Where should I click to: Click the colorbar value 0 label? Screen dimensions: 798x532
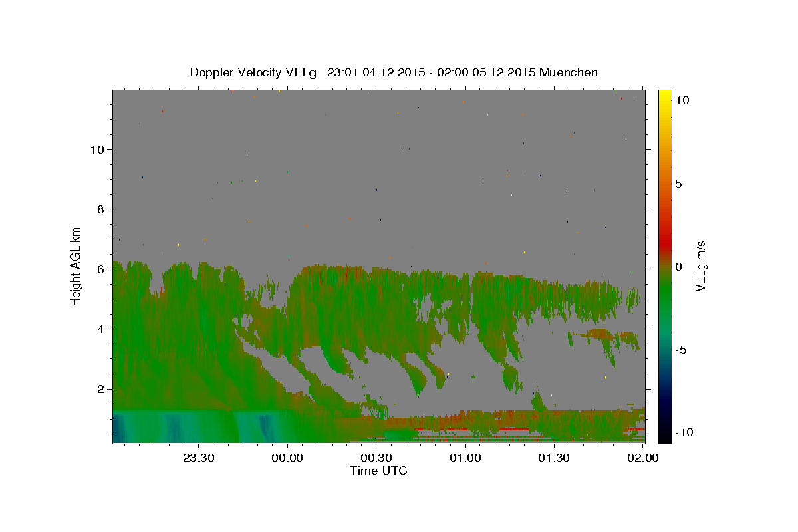(x=678, y=267)
